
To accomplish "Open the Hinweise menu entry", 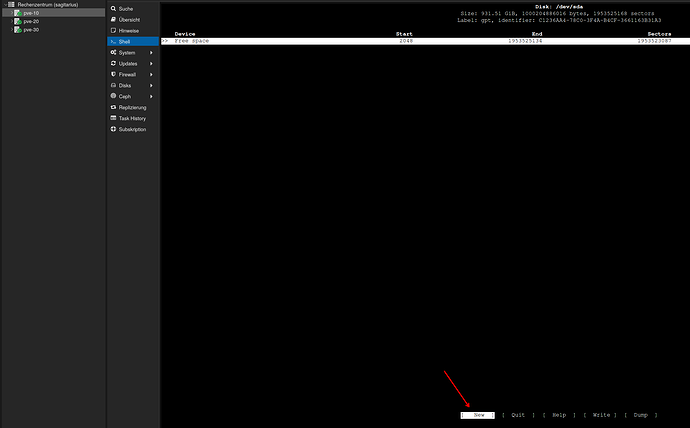I will point(133,31).
